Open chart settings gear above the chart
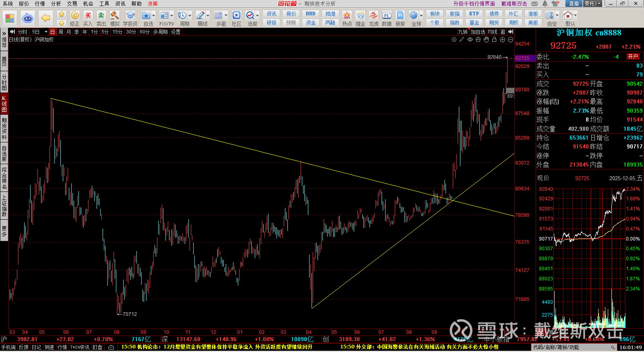The height and width of the screenshot is (352, 644). point(454,40)
